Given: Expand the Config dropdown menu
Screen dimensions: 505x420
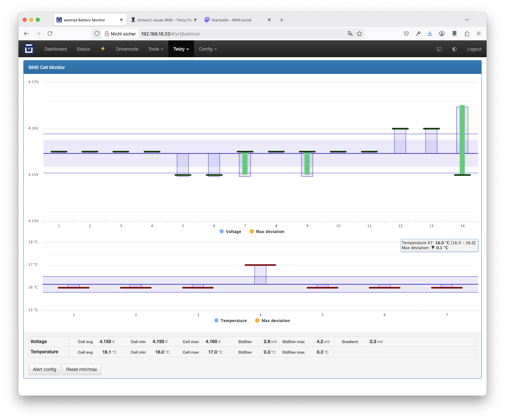Looking at the screenshot, I should coord(208,49).
